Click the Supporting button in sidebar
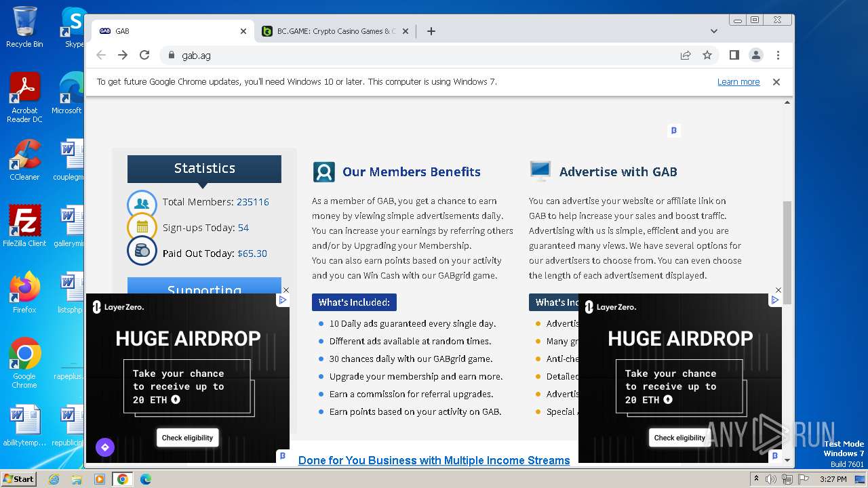This screenshot has height=488, width=868. tap(204, 285)
